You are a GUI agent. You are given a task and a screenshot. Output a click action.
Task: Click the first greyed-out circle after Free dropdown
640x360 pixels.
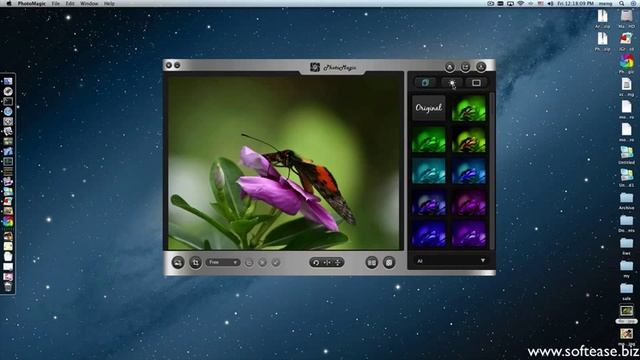coord(249,262)
